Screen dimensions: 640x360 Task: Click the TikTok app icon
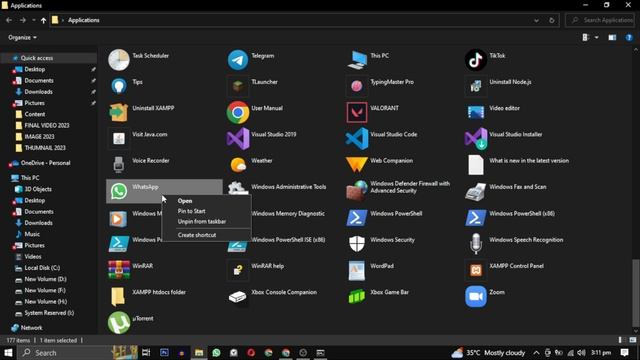pyautogui.click(x=476, y=60)
